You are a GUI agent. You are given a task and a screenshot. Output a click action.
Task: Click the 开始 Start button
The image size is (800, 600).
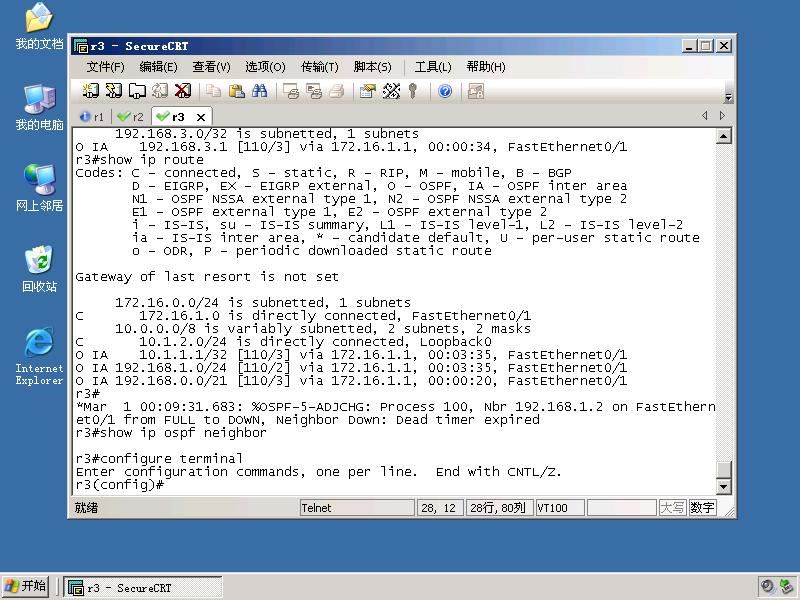click(x=25, y=586)
